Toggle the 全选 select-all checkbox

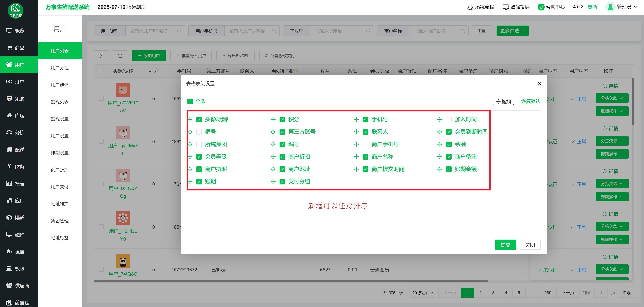tap(190, 101)
